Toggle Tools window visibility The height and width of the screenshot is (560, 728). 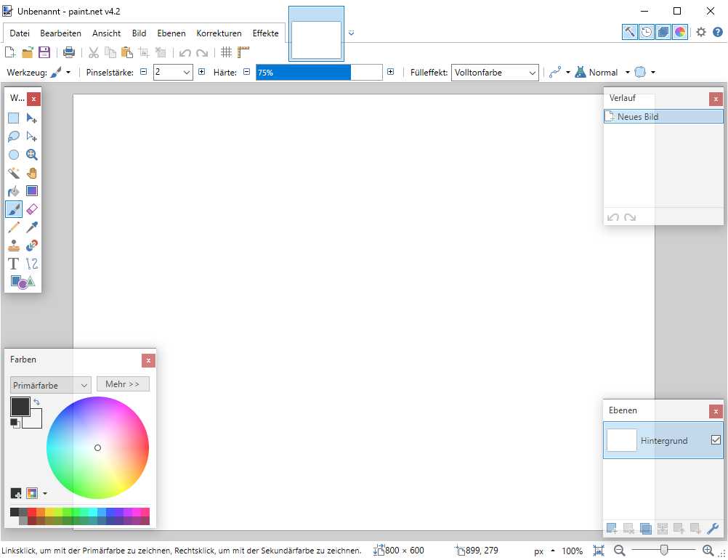630,32
